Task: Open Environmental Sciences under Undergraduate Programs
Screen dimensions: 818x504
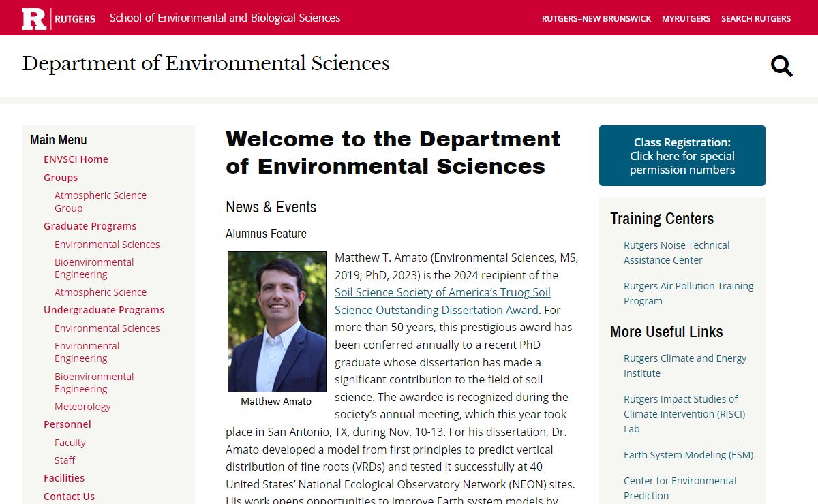Action: pos(107,328)
